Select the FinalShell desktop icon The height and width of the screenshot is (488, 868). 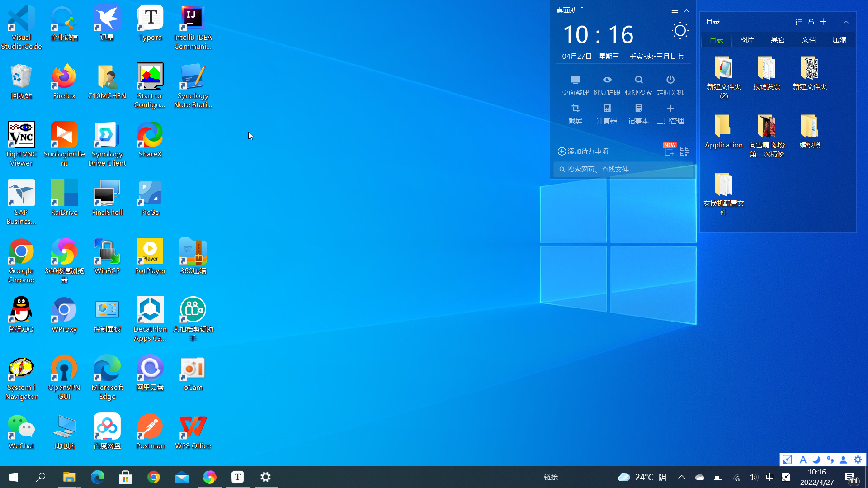(x=107, y=198)
